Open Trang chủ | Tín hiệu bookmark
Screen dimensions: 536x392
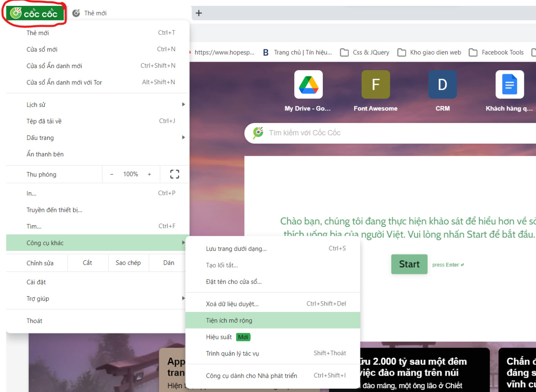tap(298, 52)
